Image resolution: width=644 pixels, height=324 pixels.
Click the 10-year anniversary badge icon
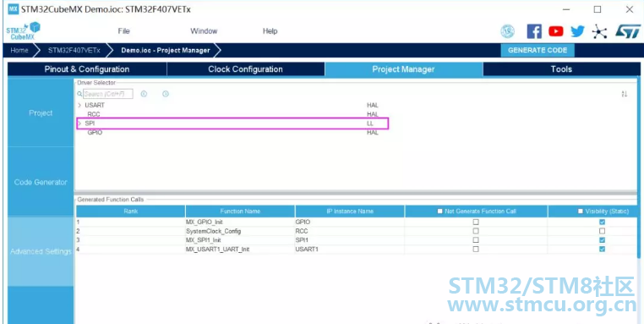[x=508, y=31]
